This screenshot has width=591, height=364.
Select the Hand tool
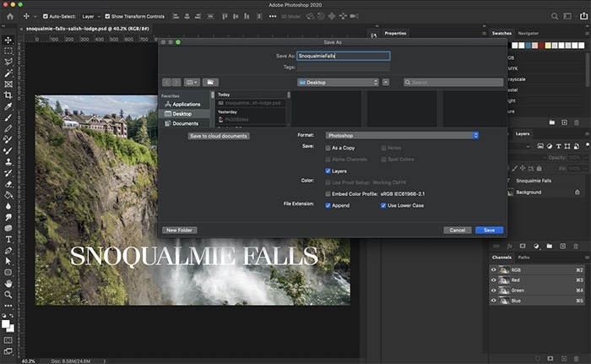pos(8,284)
